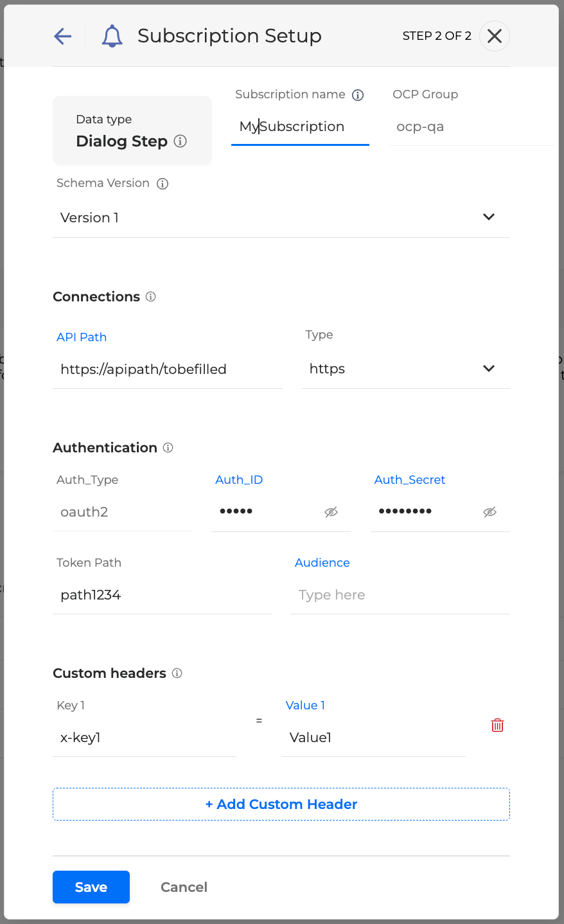Image resolution: width=564 pixels, height=924 pixels.
Task: Click the 'Data type' label
Action: click(104, 120)
